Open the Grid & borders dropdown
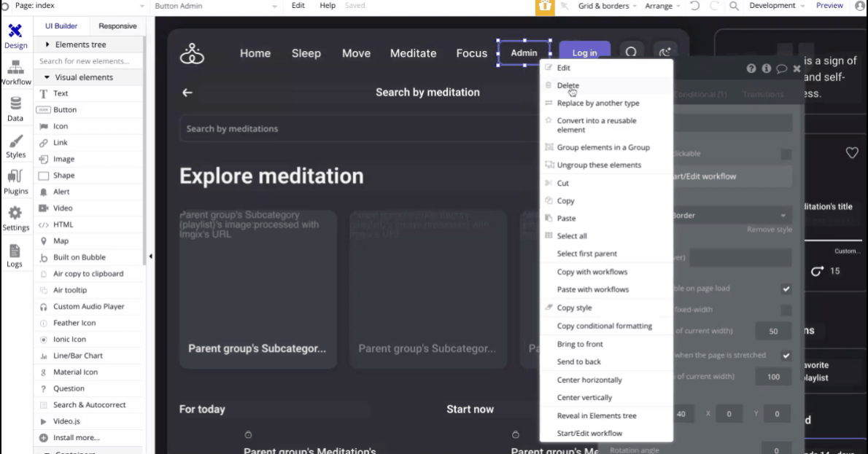The height and width of the screenshot is (454, 868). click(608, 6)
